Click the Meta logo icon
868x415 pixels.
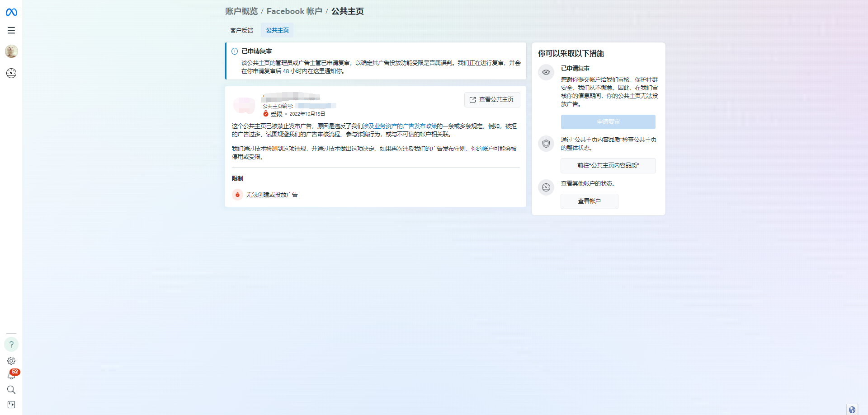coord(11,12)
